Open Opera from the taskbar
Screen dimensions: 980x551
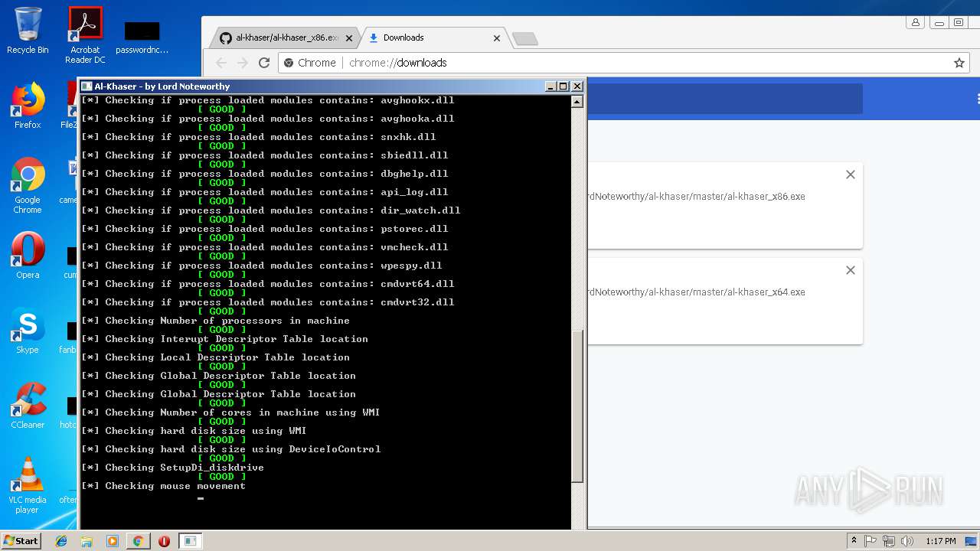click(164, 541)
